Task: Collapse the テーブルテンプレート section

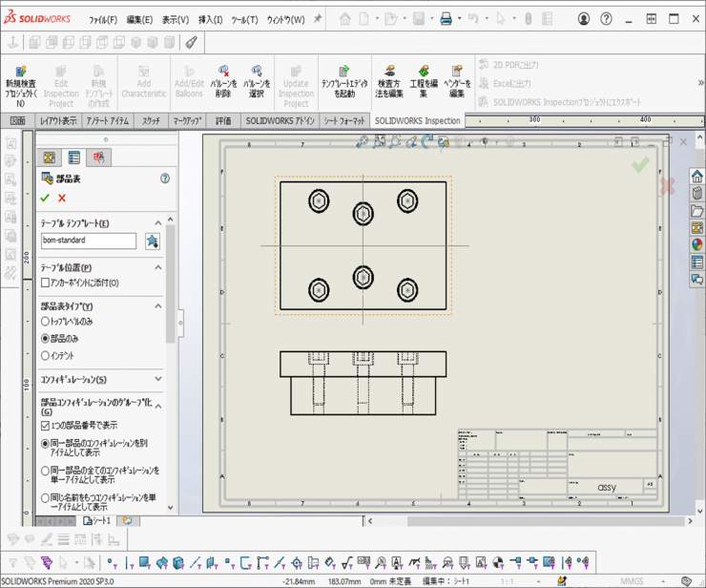Action: coord(157,221)
